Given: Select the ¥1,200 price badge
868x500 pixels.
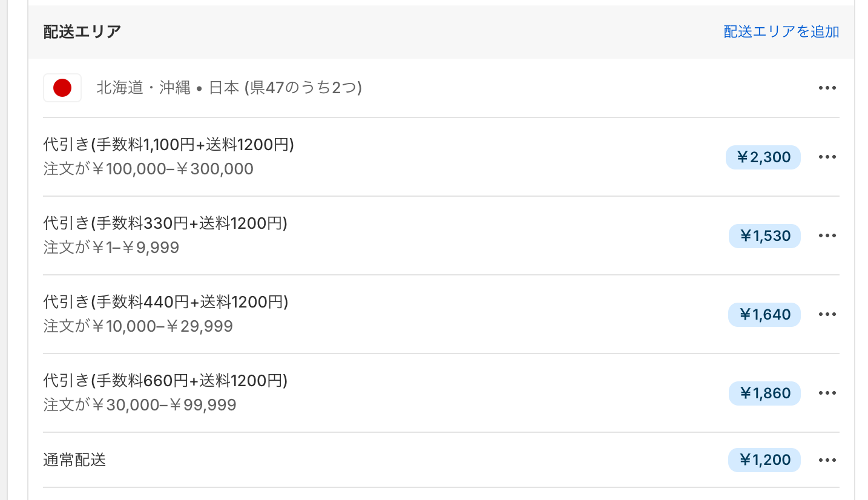Looking at the screenshot, I should pos(764,460).
